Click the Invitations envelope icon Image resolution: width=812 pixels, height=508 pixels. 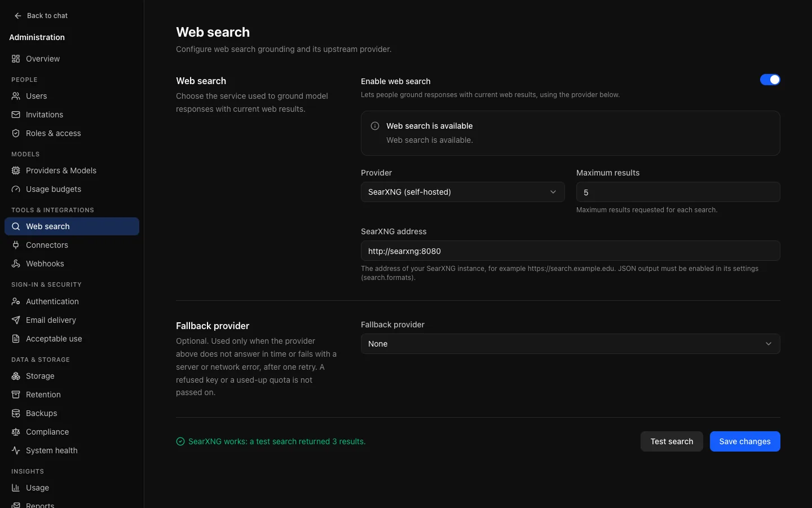[x=16, y=115]
